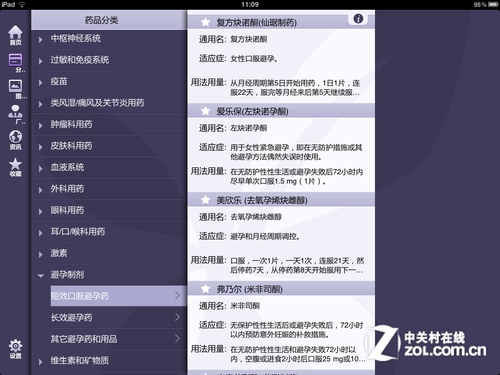Screen dimensions: 500x375
Task: Tap the info button at top right
Action: [x=358, y=18]
